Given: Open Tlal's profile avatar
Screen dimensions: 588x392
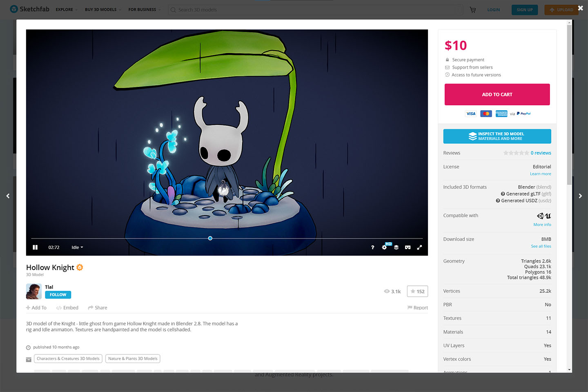Looking at the screenshot, I should pos(34,291).
